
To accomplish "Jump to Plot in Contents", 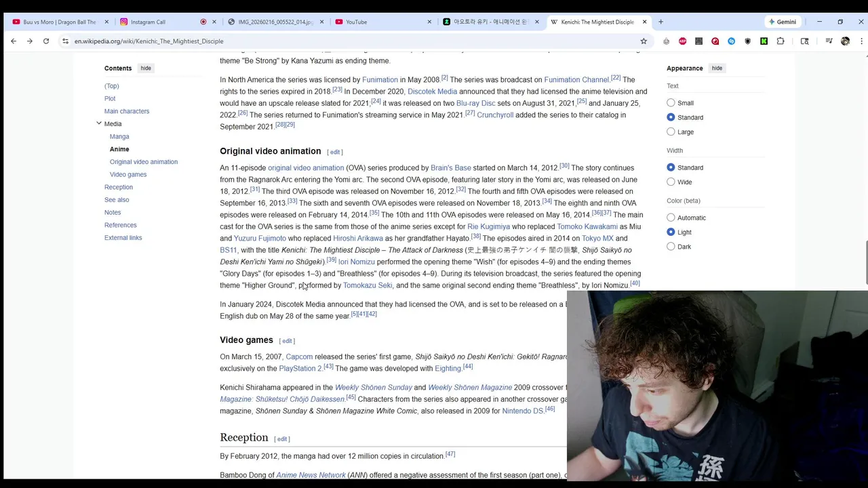I will [110, 98].
